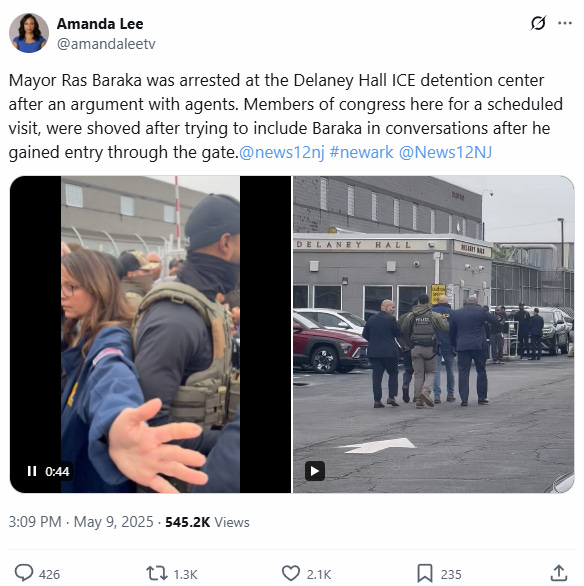Open the three-dot more options menu

coord(565,23)
